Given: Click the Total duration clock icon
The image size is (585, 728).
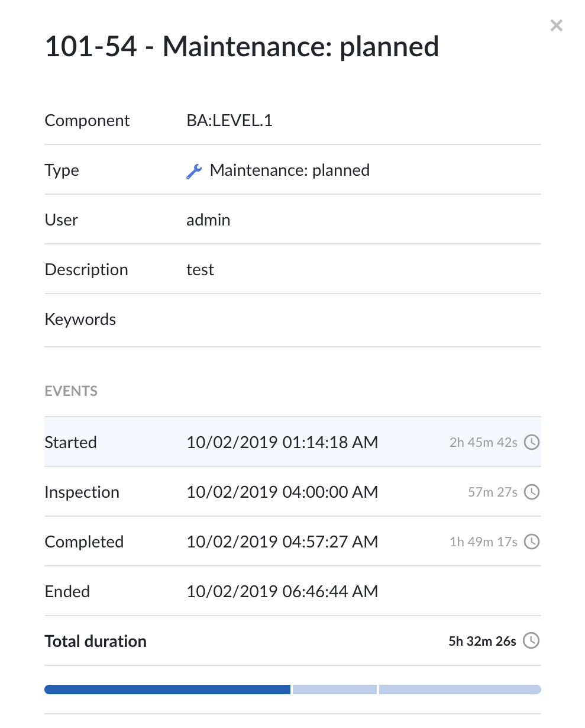Looking at the screenshot, I should click(532, 641).
